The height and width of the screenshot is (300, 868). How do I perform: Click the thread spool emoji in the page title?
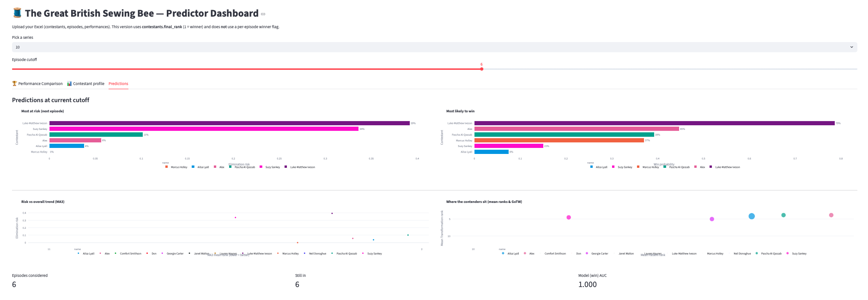tap(17, 13)
